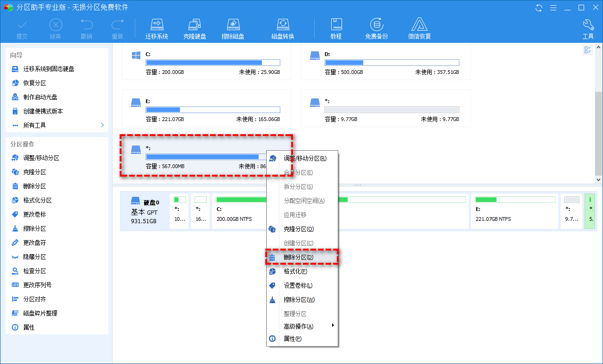Click the partition list scrollbar down arrow
This screenshot has width=603, height=364.
[599, 179]
